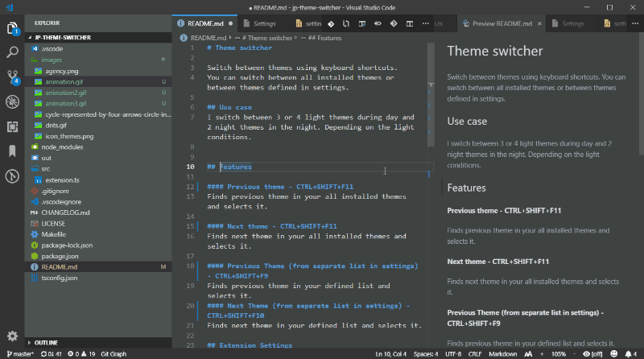The width and height of the screenshot is (644, 359).
Task: Expand the node_modules folder
Action: pyautogui.click(x=98, y=147)
